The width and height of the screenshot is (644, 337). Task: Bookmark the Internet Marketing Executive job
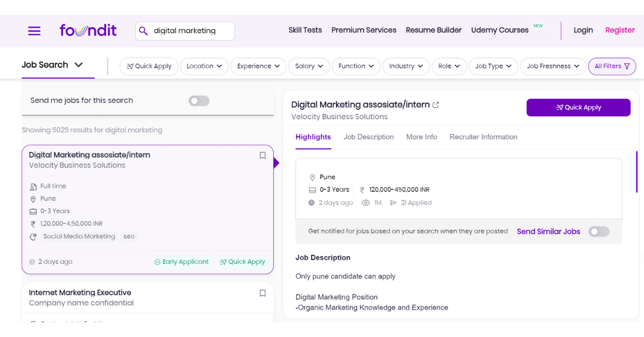(x=262, y=293)
